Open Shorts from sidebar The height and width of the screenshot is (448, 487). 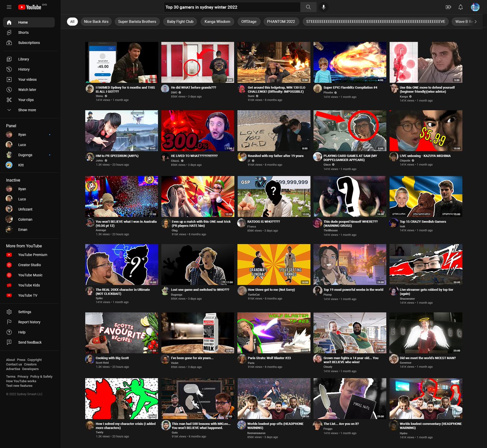(x=29, y=32)
